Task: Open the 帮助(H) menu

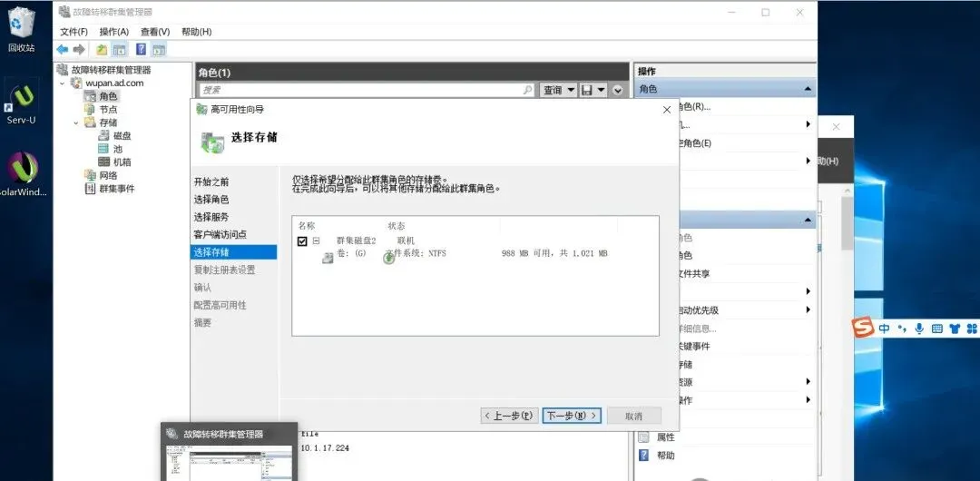Action: [196, 31]
